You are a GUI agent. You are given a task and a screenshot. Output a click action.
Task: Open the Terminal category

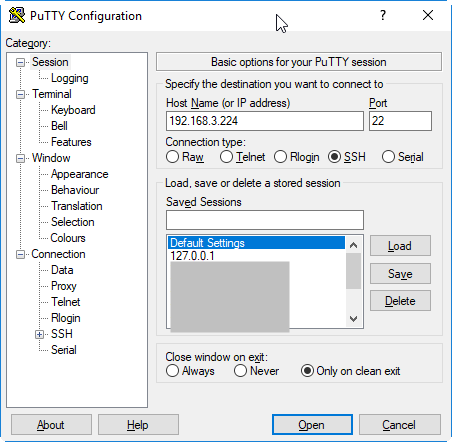(x=52, y=94)
